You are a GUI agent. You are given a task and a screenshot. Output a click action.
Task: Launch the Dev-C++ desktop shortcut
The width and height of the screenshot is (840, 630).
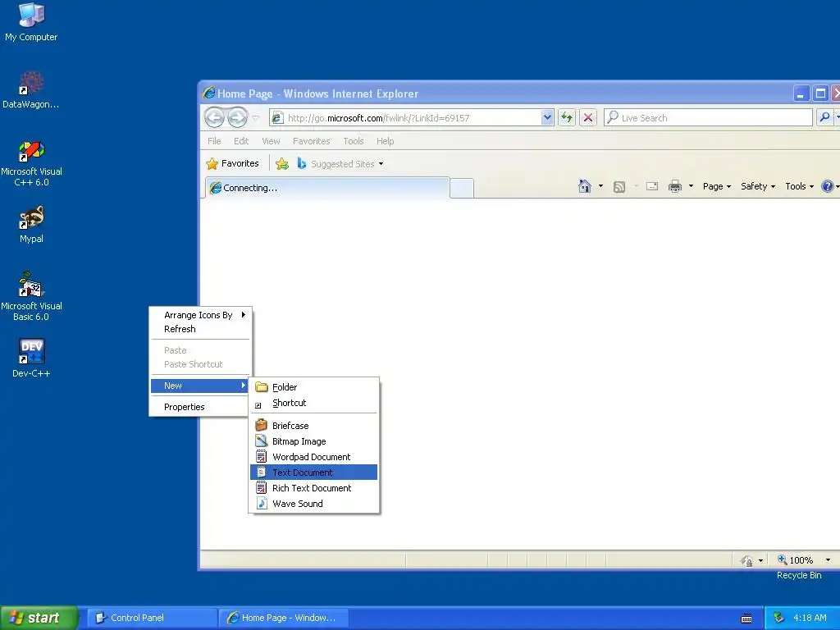[x=31, y=358]
